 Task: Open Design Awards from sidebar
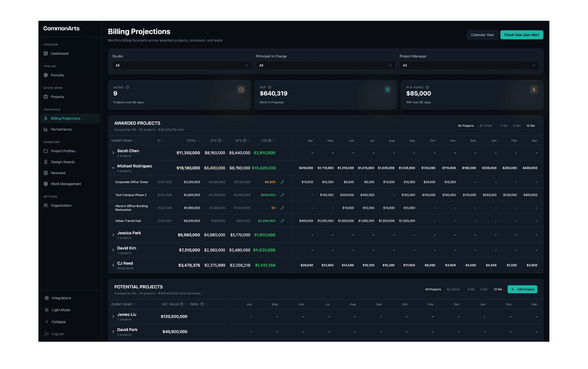point(63,162)
